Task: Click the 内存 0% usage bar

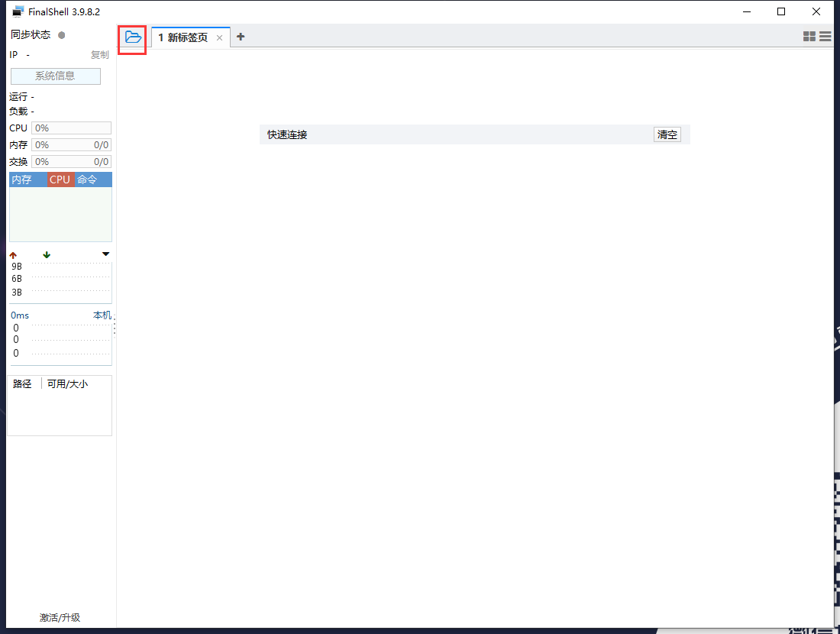Action: click(x=71, y=144)
